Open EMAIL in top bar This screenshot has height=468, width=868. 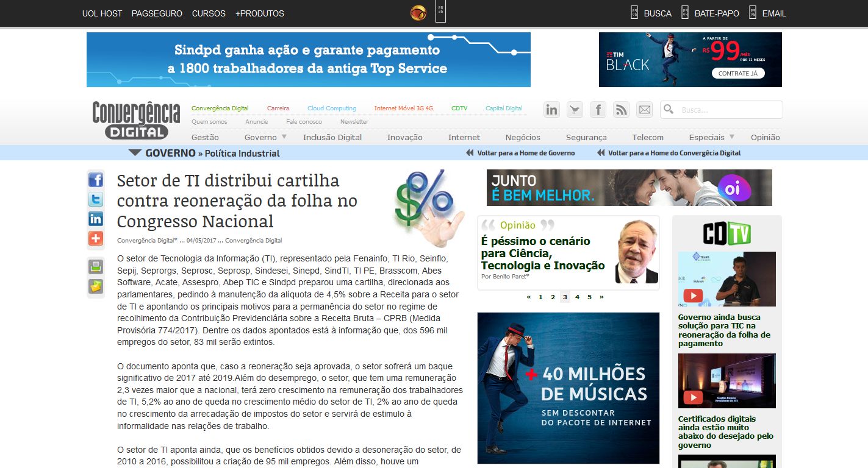coord(774,13)
